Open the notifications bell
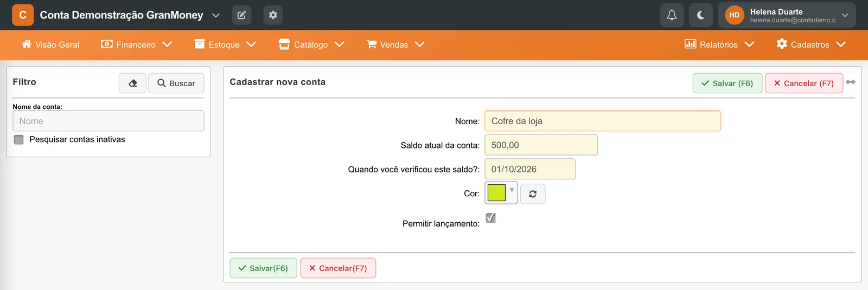 click(x=672, y=15)
